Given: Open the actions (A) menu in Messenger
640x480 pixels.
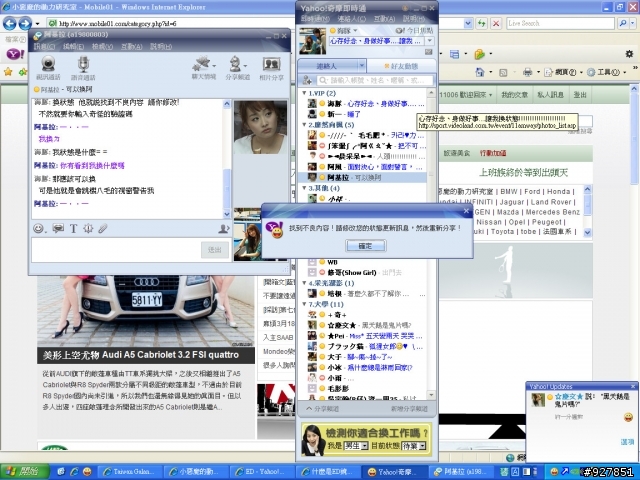Looking at the screenshot, I should tap(384, 19).
